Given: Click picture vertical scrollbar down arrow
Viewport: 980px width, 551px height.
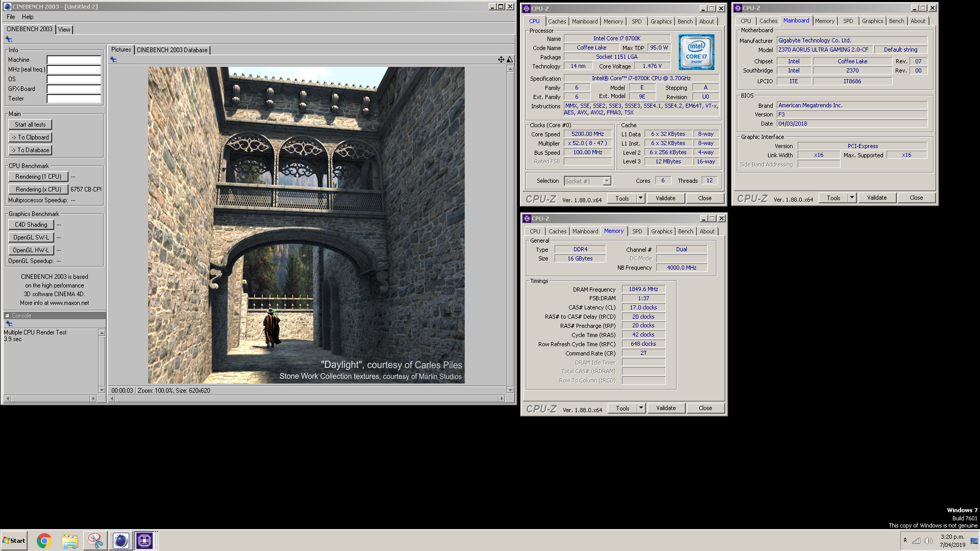Looking at the screenshot, I should click(x=510, y=390).
